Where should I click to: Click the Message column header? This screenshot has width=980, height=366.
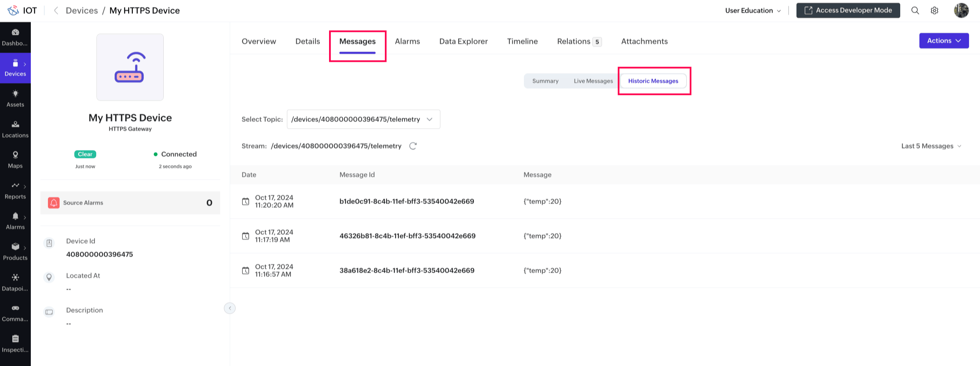coord(537,175)
